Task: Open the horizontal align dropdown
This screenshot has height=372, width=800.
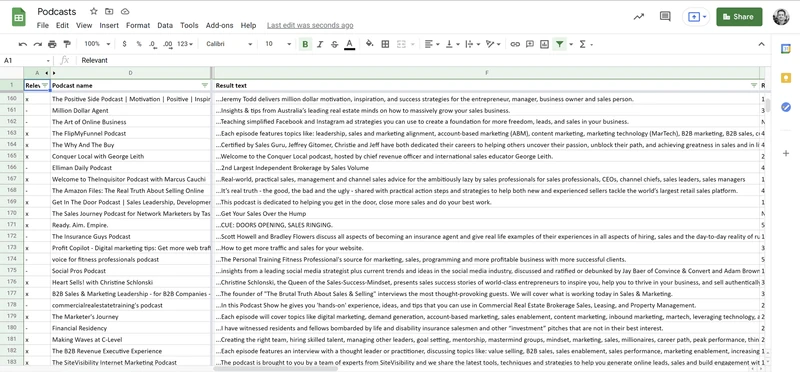Action: pos(432,44)
